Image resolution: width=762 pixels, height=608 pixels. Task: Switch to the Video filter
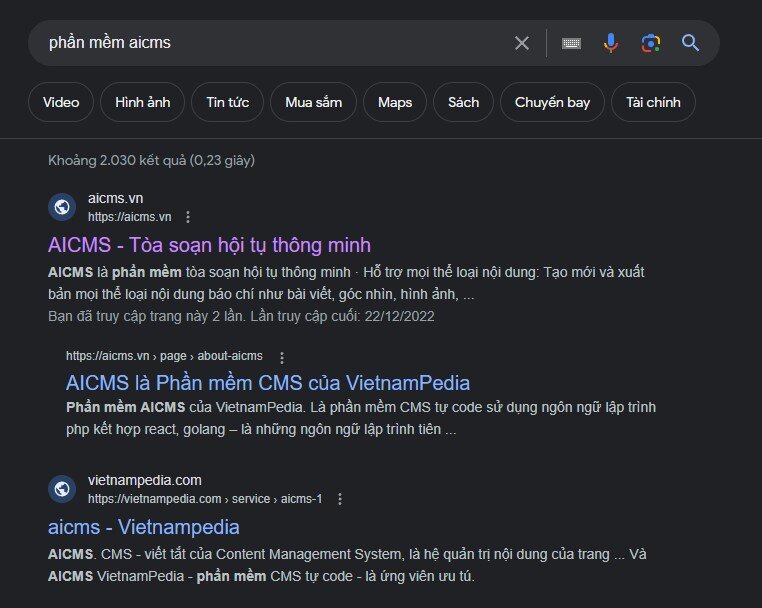pos(61,102)
